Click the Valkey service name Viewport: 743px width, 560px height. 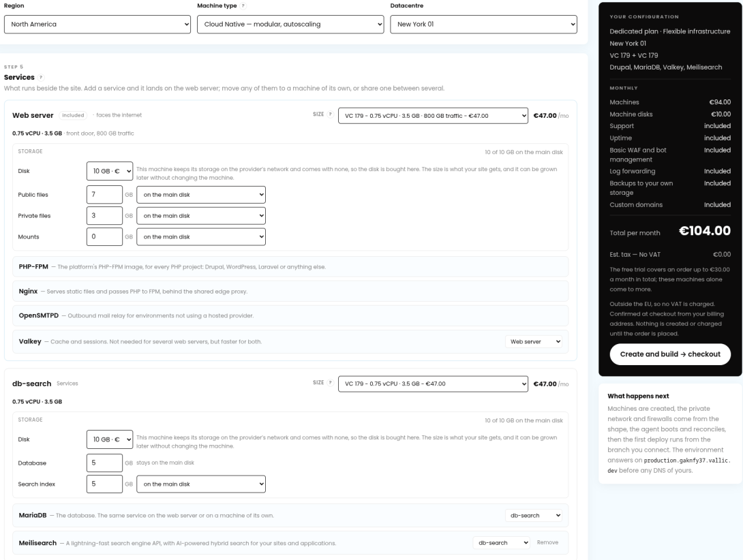click(30, 341)
